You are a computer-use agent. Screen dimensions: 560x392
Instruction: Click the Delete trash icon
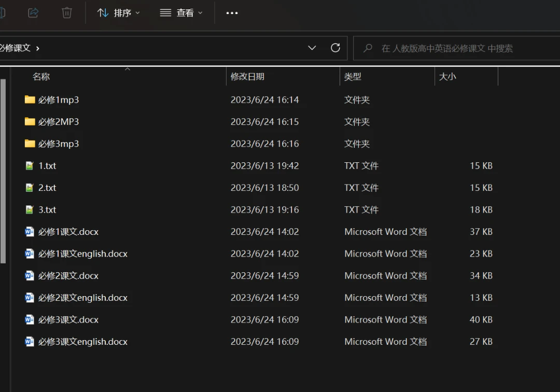(x=67, y=13)
